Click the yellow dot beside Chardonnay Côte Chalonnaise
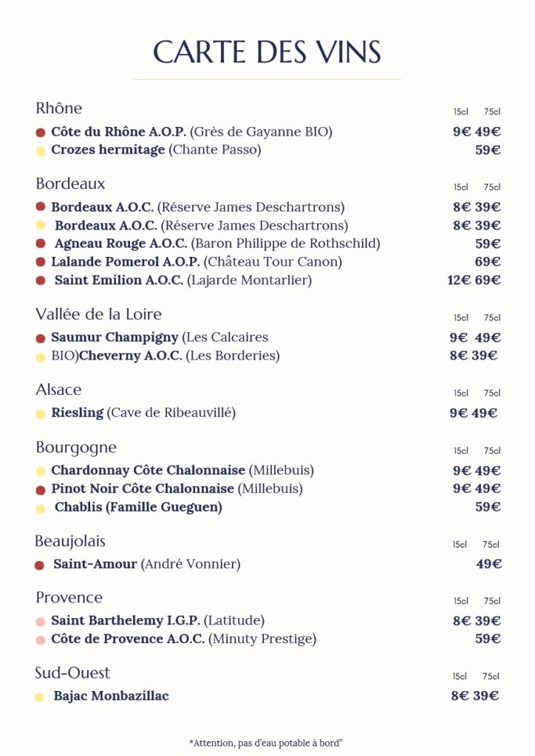This screenshot has height=756, width=535. click(x=41, y=471)
